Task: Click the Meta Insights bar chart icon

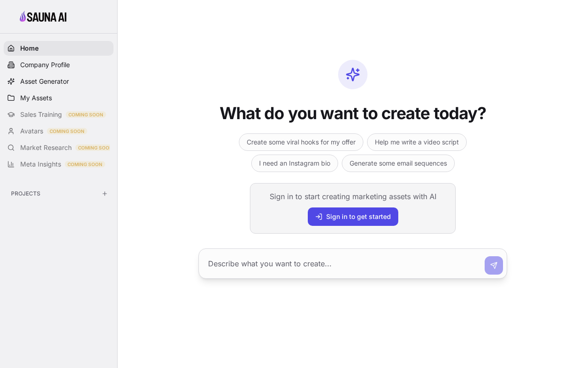Action: click(x=11, y=164)
